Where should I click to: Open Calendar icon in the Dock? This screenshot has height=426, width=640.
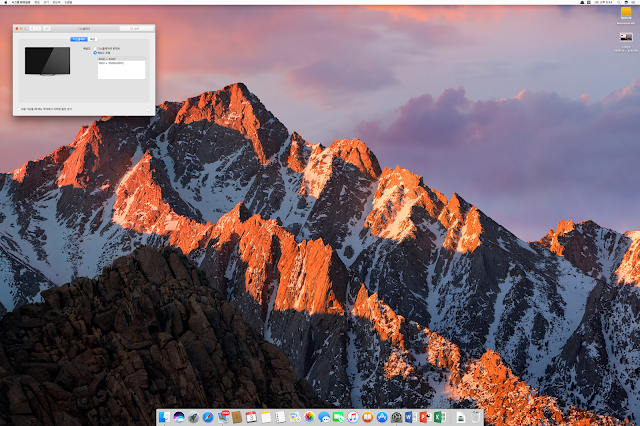coord(251,417)
